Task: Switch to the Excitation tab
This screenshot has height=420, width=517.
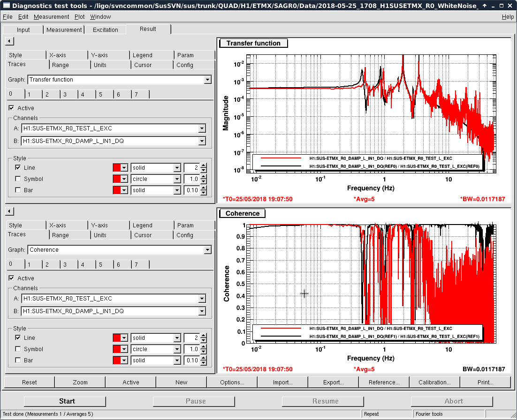Action: [106, 30]
